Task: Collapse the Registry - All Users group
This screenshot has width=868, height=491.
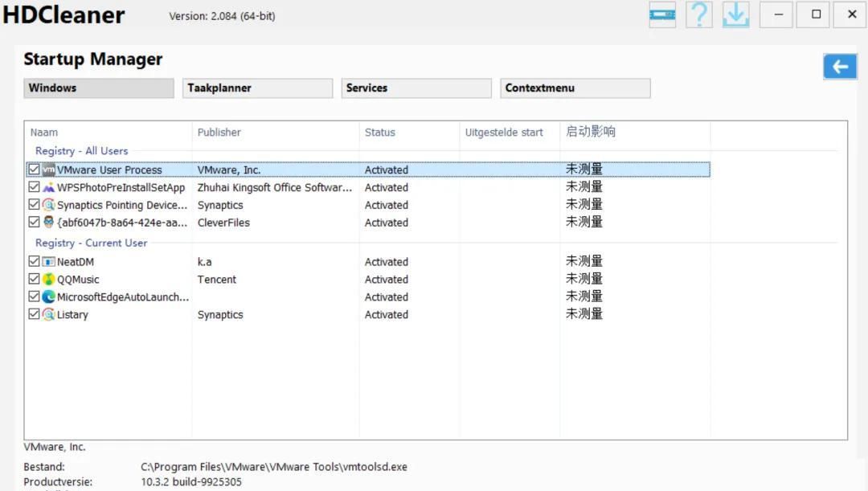Action: pyautogui.click(x=81, y=151)
